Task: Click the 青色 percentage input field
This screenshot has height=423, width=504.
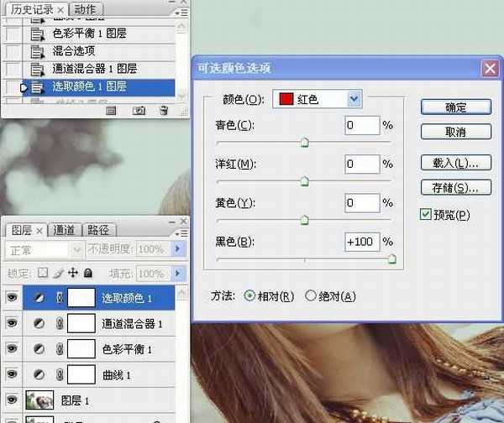Action: coord(361,126)
